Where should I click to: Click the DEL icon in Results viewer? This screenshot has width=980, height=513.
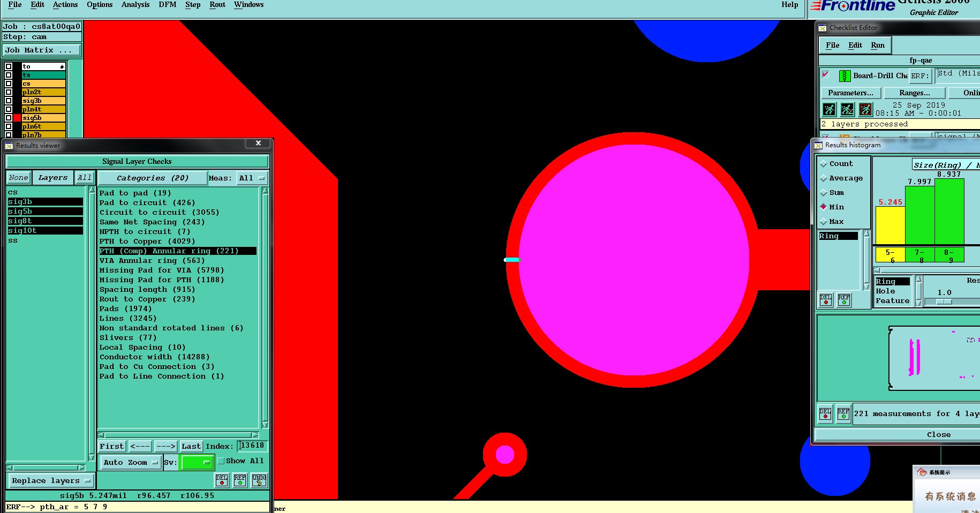(222, 480)
